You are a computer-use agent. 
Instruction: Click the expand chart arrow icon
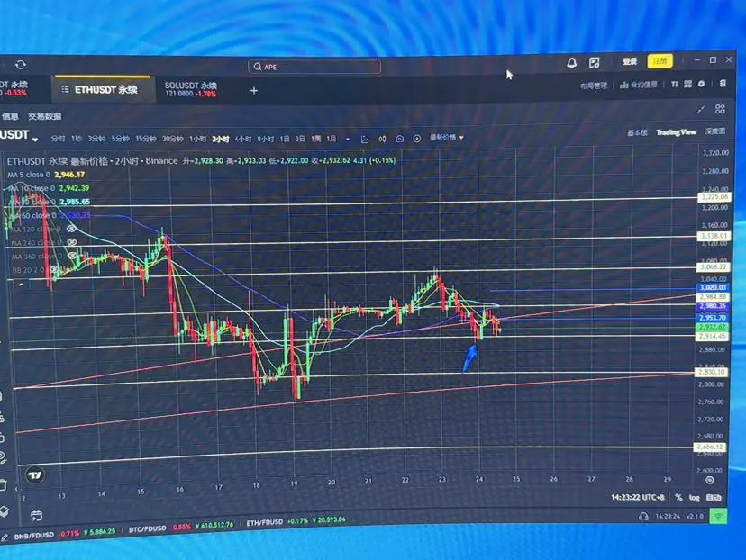tap(701, 110)
